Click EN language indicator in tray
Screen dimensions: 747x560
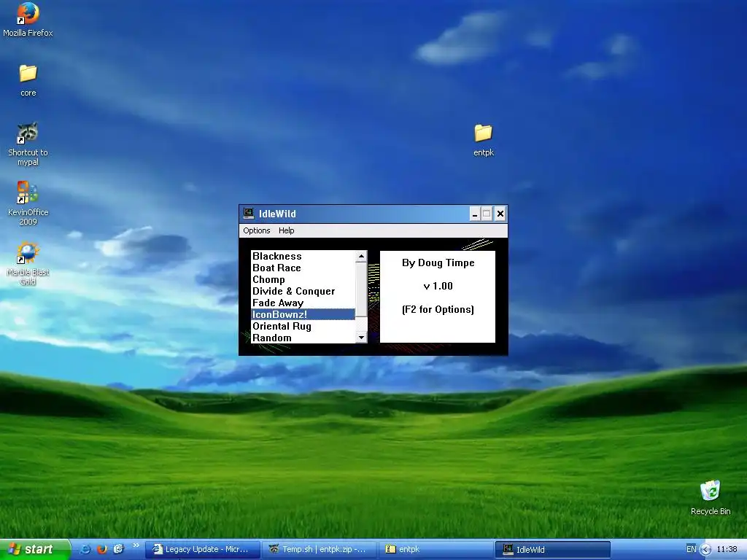[x=692, y=549]
